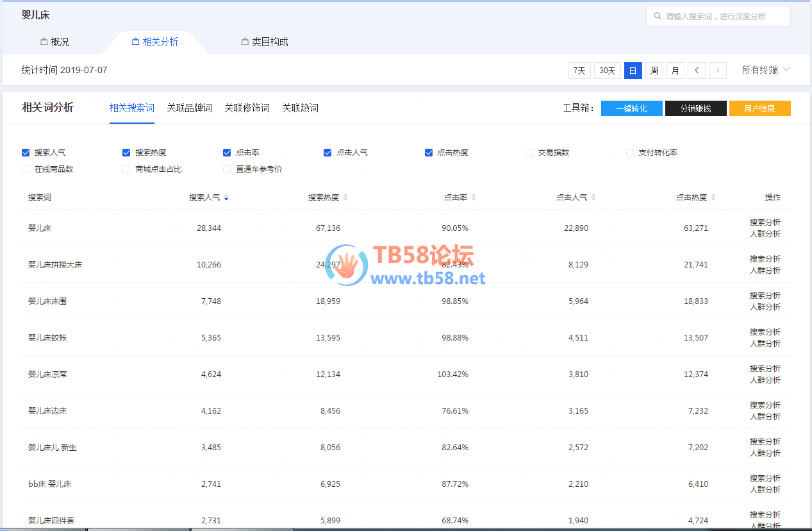
Task: Sort by 搜索人气 column arrow
Action: [x=226, y=198]
